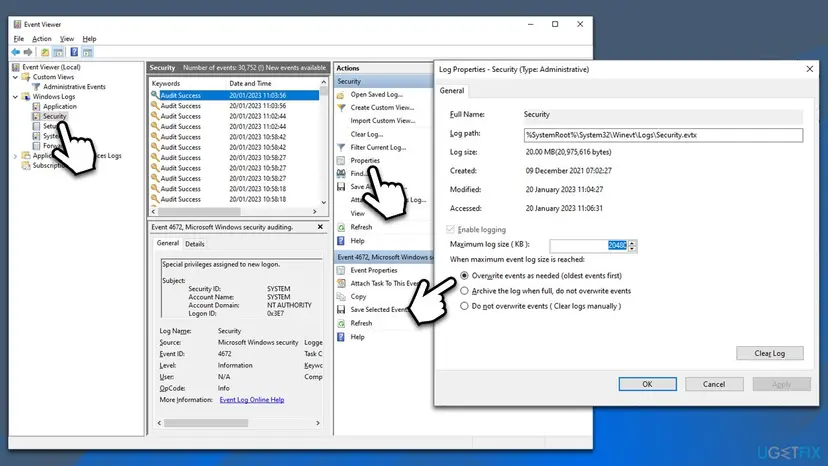Click the Administrative Events filter icon
The image size is (828, 466).
[36, 87]
